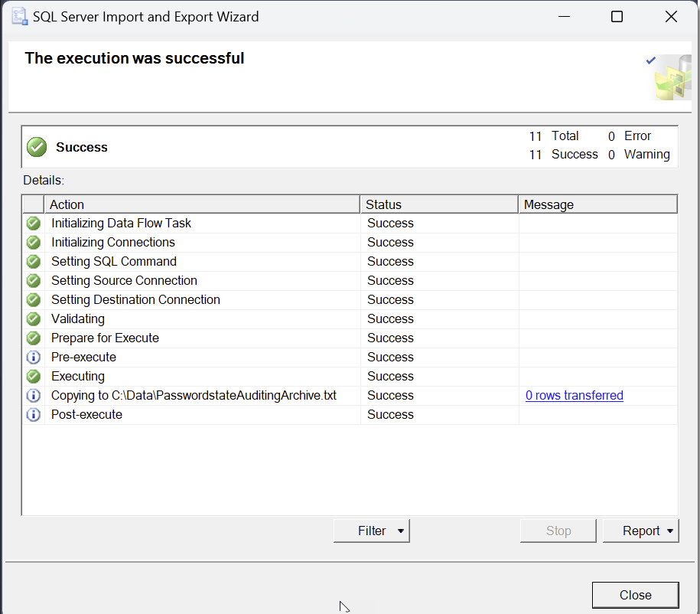Click the bold 'Success' summary label

pos(82,148)
